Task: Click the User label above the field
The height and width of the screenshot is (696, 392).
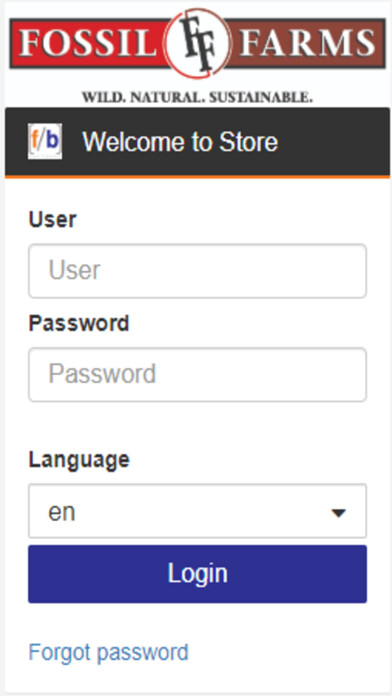Action: (52, 219)
